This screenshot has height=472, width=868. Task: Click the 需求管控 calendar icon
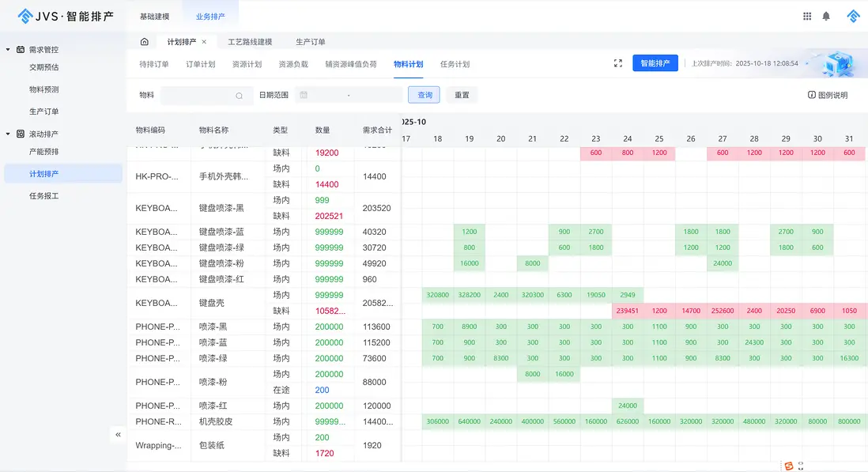coord(21,49)
